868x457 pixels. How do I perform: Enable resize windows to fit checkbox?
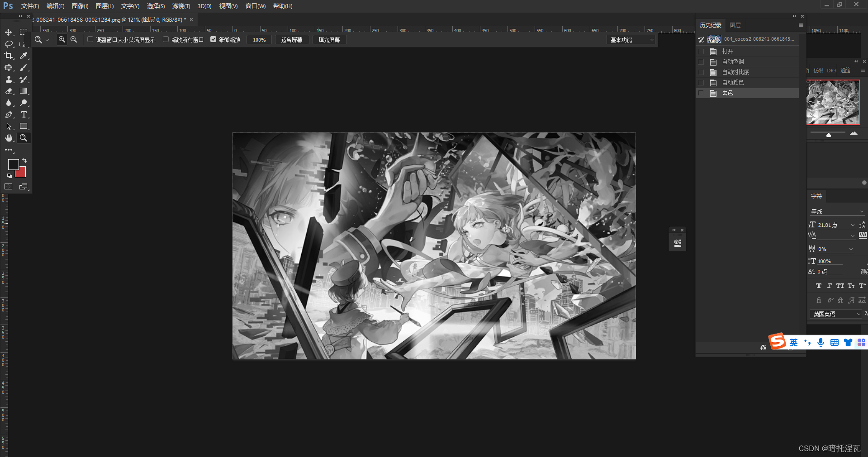pyautogui.click(x=90, y=39)
